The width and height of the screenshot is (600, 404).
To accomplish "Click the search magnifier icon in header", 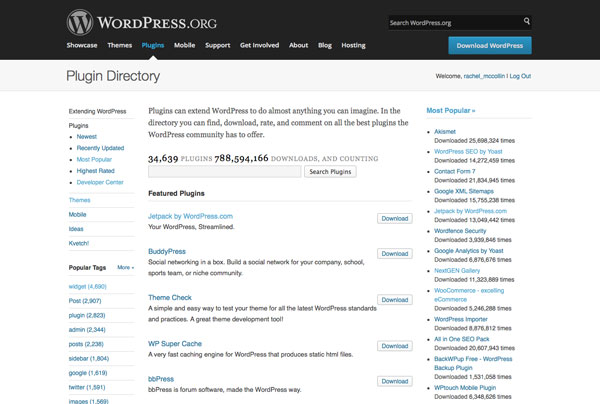I will point(527,21).
